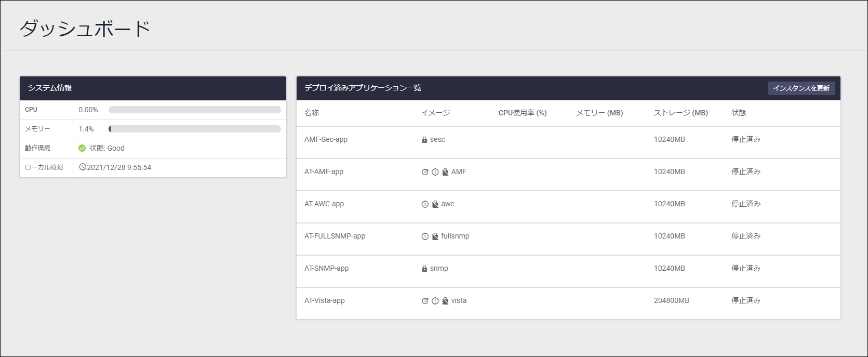
Task: Click the update-available icon in the AT-AMF-app row
Action: tap(425, 172)
